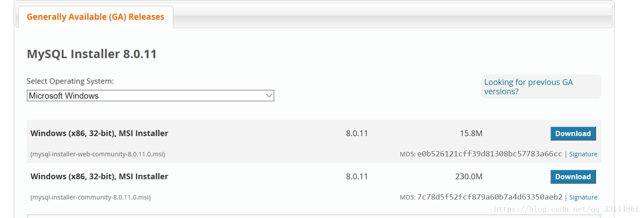The height and width of the screenshot is (218, 644).
Task: Click the second Windows (x86, 32-bit) MSI Installer title
Action: [x=99, y=177]
